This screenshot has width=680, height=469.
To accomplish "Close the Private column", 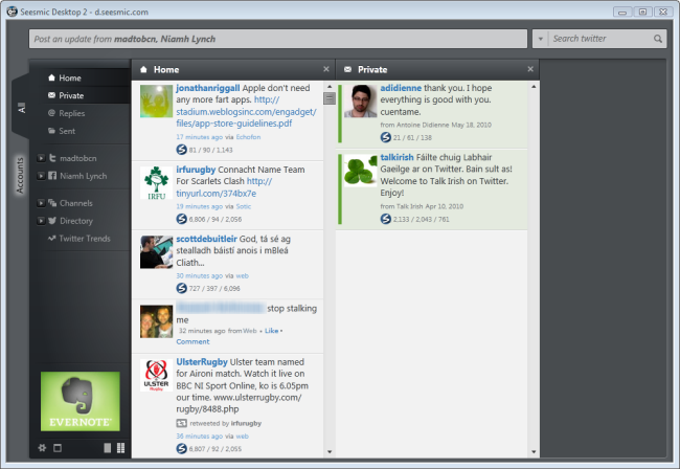I will [x=530, y=69].
